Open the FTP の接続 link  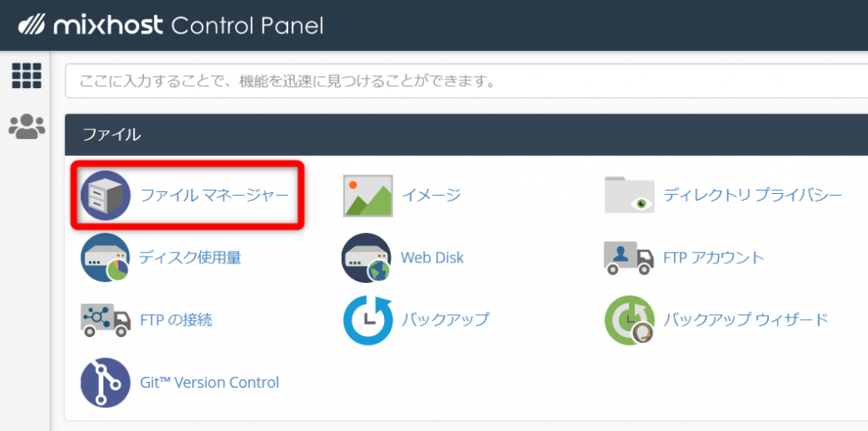[176, 320]
